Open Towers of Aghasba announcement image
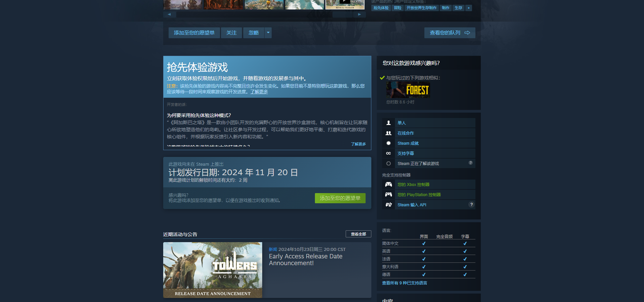 (x=213, y=270)
